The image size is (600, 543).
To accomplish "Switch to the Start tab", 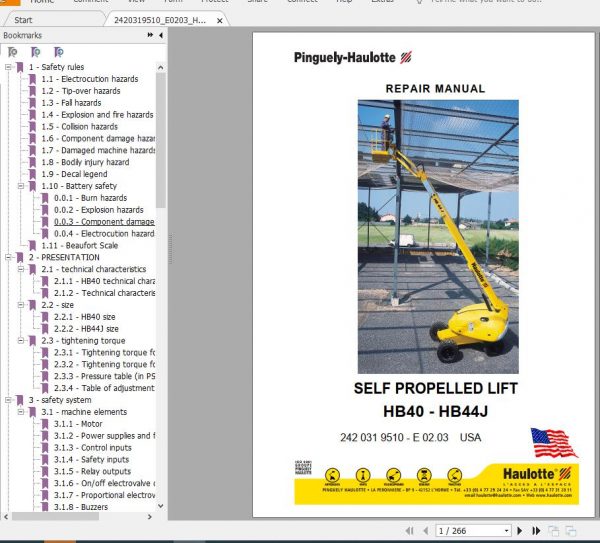I will pos(23,20).
